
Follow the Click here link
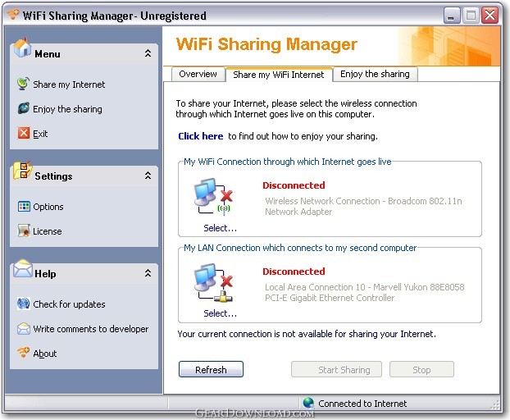coord(201,136)
